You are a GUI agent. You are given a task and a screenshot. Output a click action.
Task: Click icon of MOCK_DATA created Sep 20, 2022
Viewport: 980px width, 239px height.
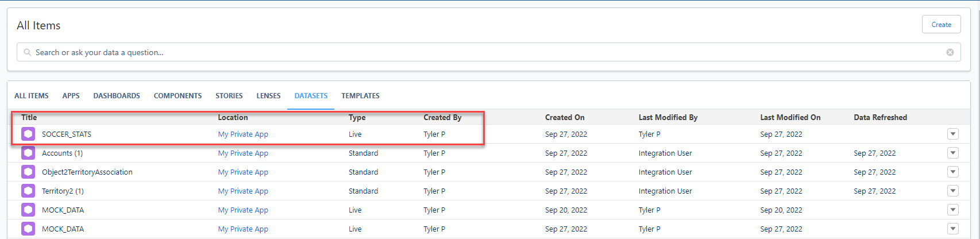point(28,210)
